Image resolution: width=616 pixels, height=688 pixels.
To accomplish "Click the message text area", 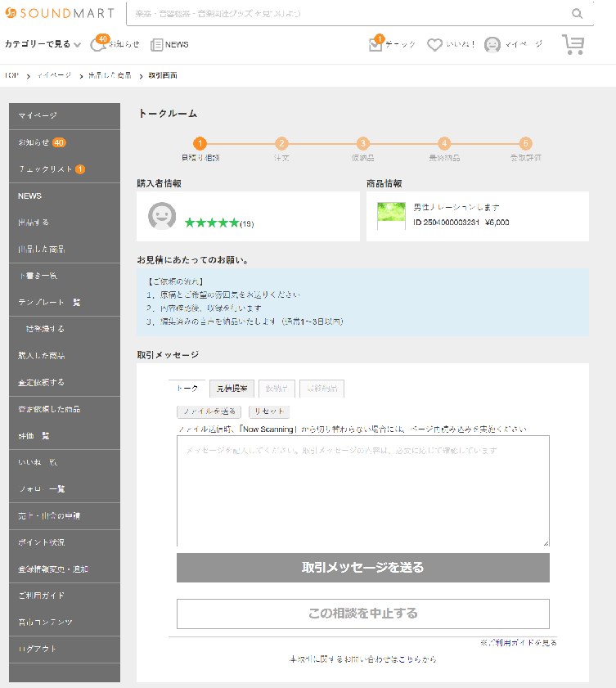I will click(362, 491).
